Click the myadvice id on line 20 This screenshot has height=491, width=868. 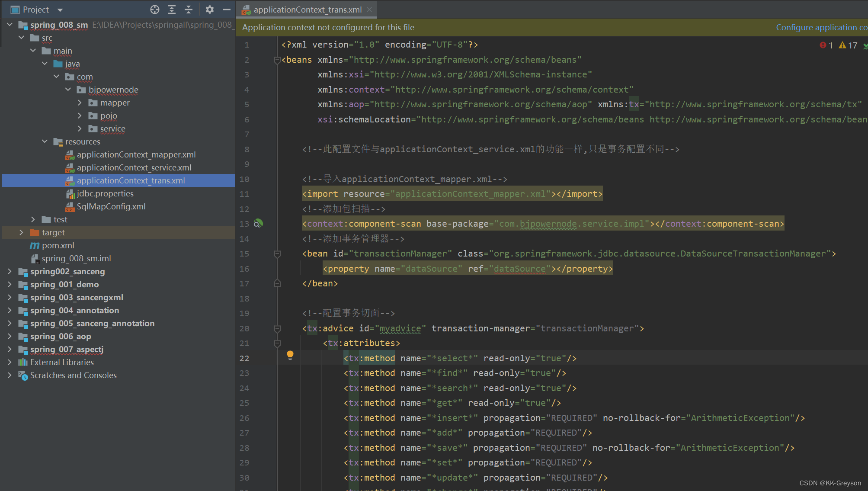point(400,328)
